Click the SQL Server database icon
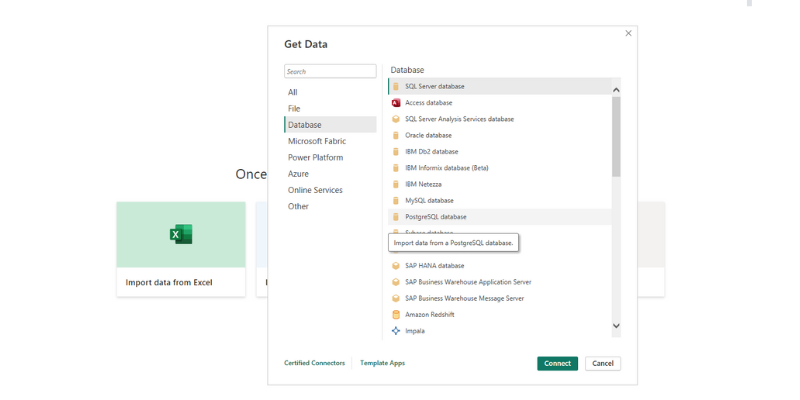800x400 pixels. click(395, 86)
